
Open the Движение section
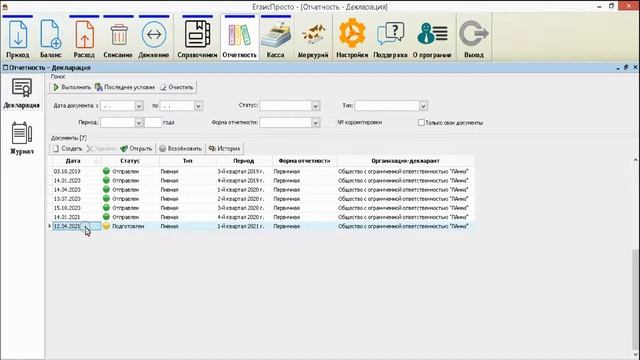tap(153, 38)
